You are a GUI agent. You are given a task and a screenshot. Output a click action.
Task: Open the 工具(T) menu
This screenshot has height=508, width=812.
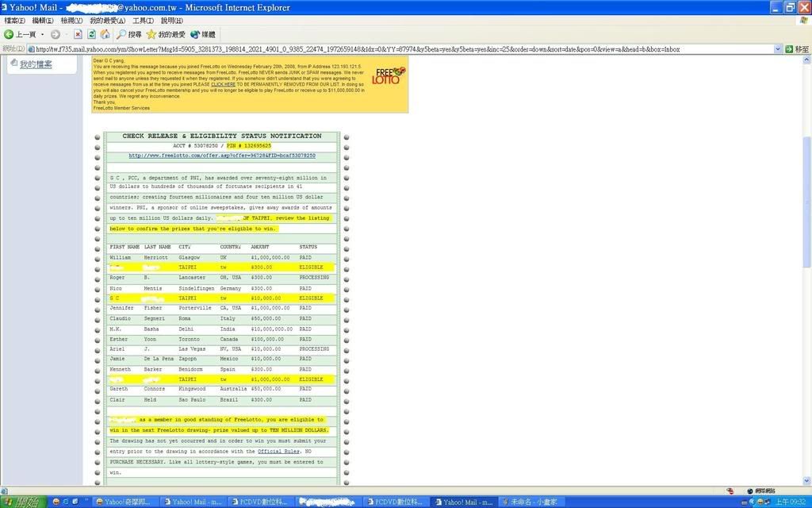[x=143, y=20]
